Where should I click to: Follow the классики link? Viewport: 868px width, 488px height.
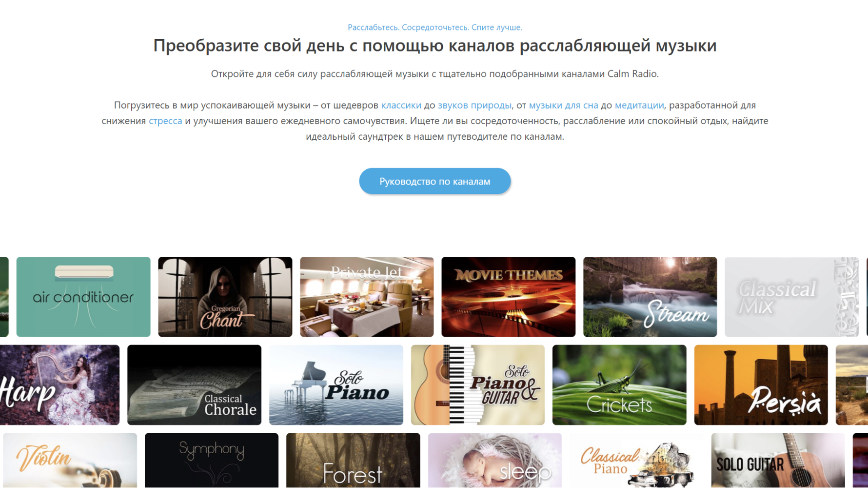(401, 105)
